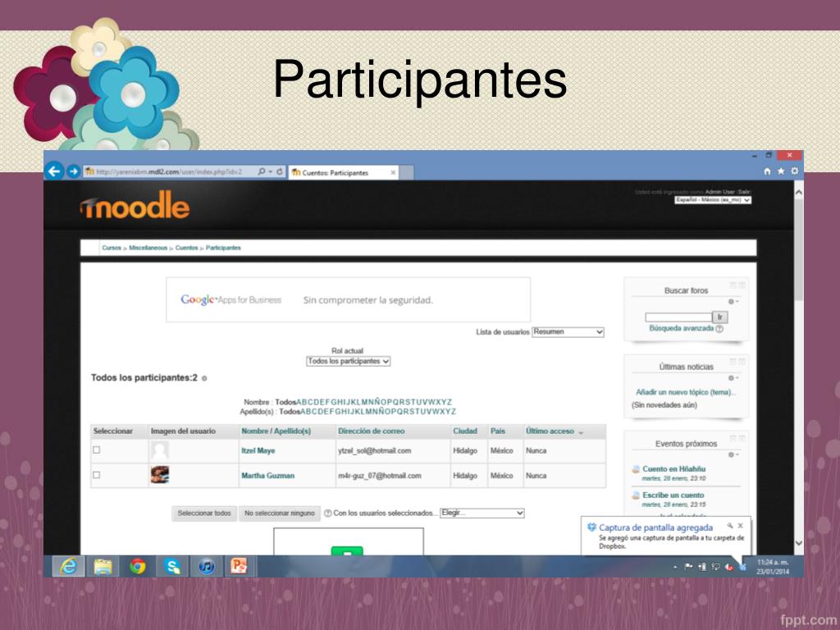Click gear icon in Últimas noticias block
The image size is (840, 630).
pyautogui.click(x=731, y=378)
